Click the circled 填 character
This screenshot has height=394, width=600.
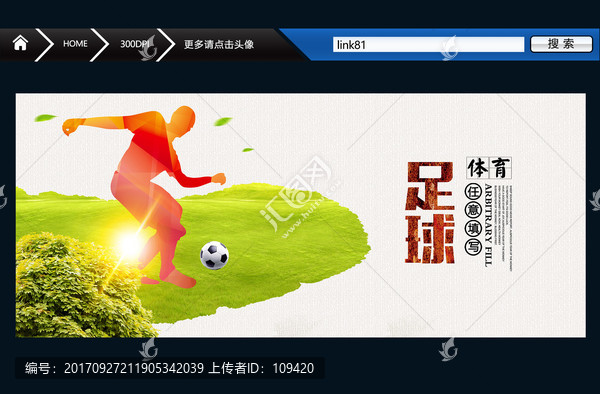473,228
